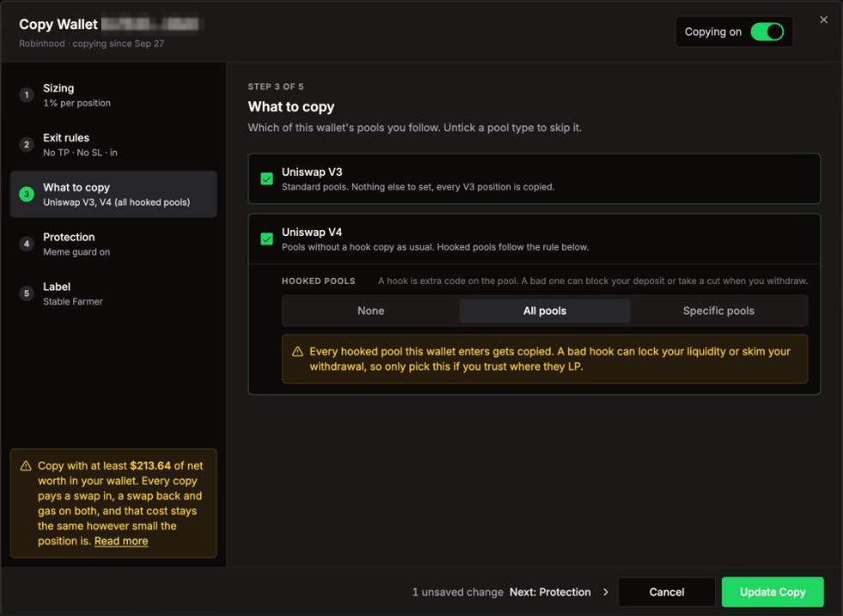
Task: Click the step 2 number badge
Action: click(27, 145)
